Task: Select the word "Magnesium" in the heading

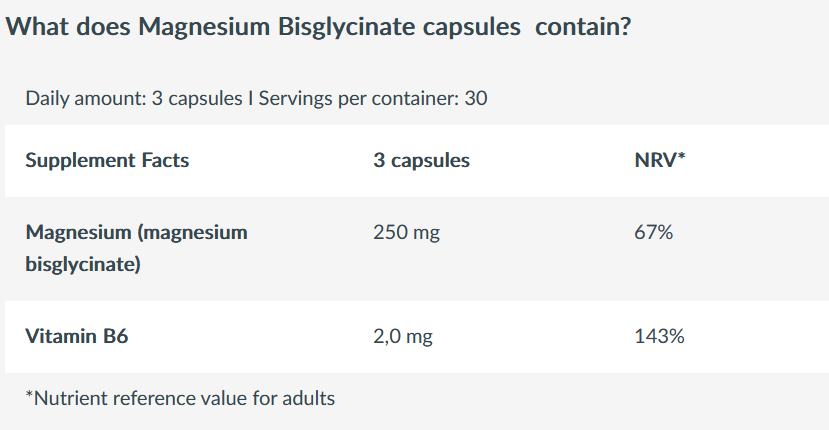Action: click(198, 27)
